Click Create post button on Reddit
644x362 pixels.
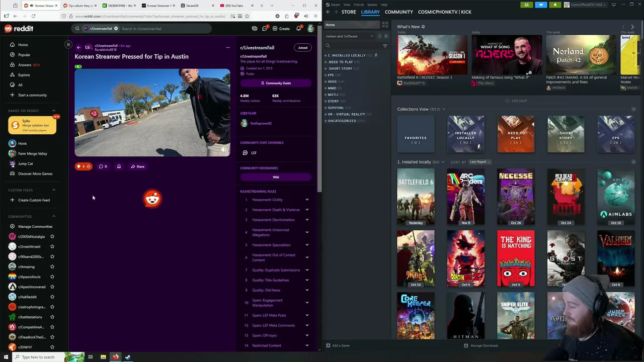tap(281, 29)
